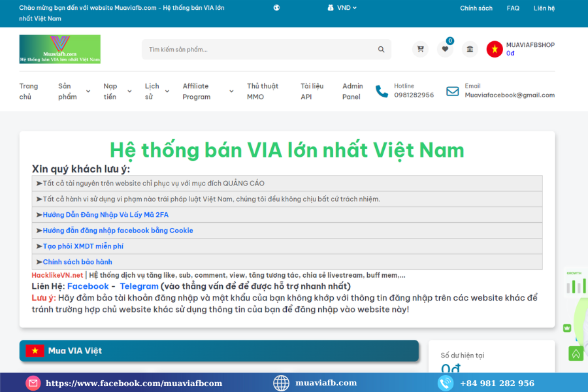Click the Tất cả tài nguyên notice row
Image resolution: width=588 pixels, height=392 pixels.
click(287, 184)
